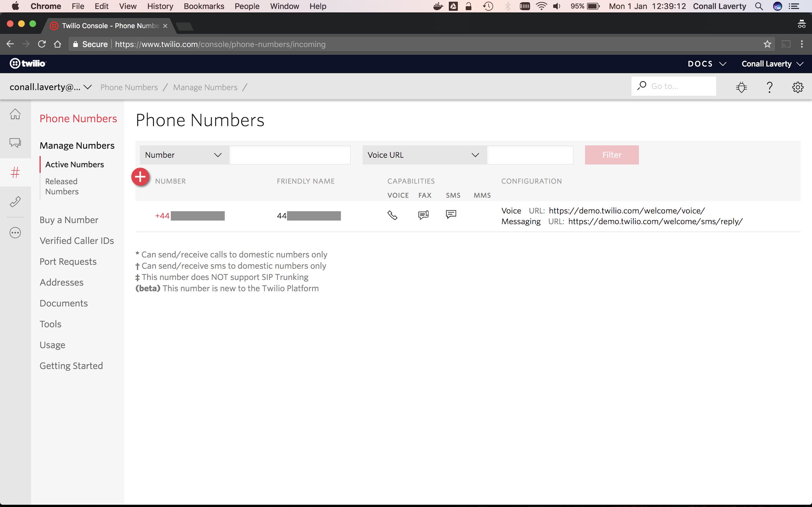This screenshot has width=812, height=507.
Task: Open Usage page
Action: tap(52, 345)
